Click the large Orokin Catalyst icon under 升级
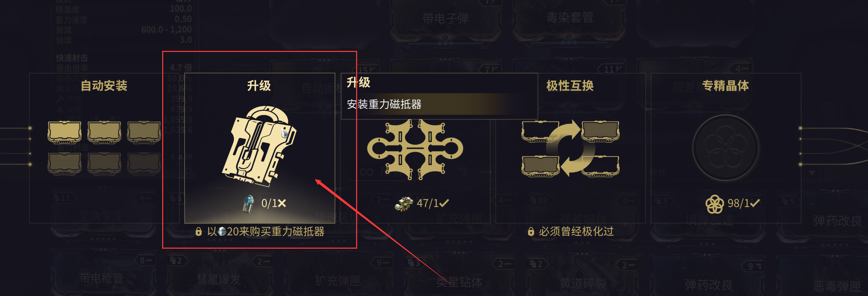Viewport: 868px width, 296px height. pos(259,146)
